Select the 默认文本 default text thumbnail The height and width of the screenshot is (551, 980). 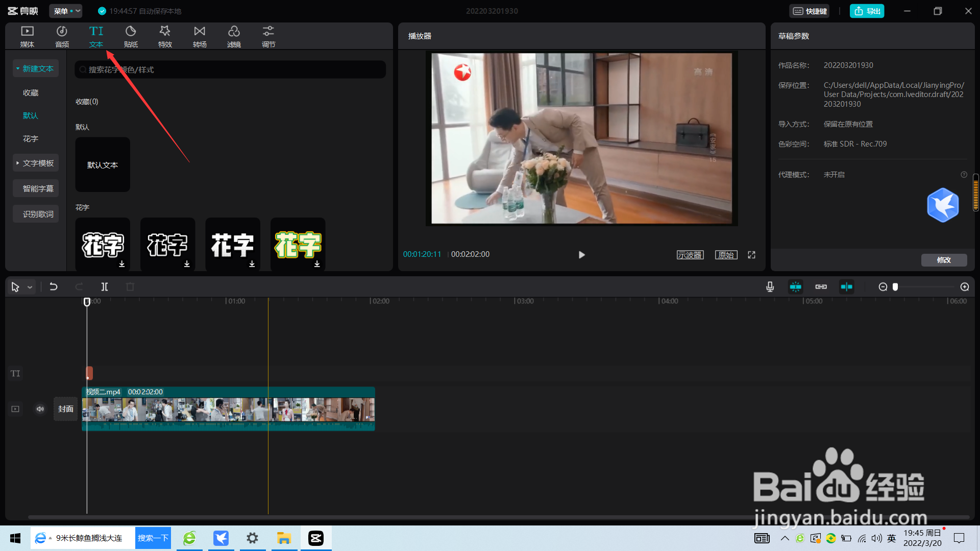[103, 164]
